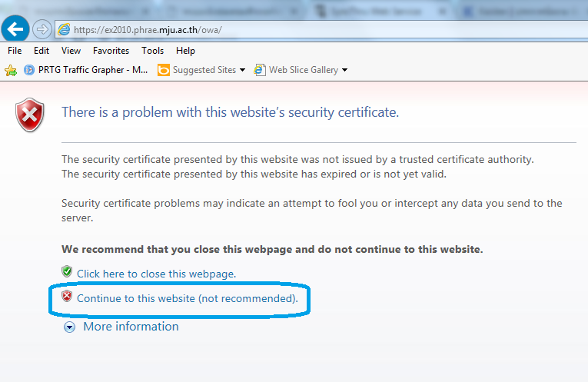The image size is (588, 382).
Task: Click here to close this webpage link
Action: (x=156, y=274)
